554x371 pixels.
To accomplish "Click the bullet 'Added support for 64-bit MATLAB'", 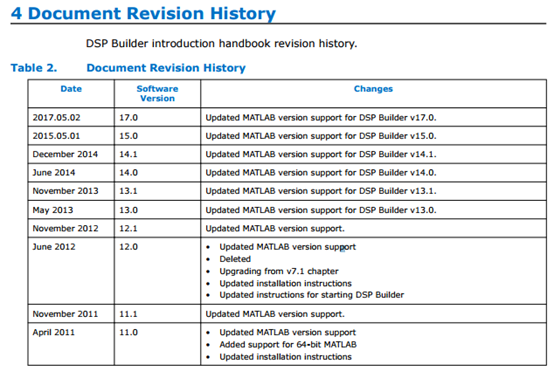I will pos(288,344).
